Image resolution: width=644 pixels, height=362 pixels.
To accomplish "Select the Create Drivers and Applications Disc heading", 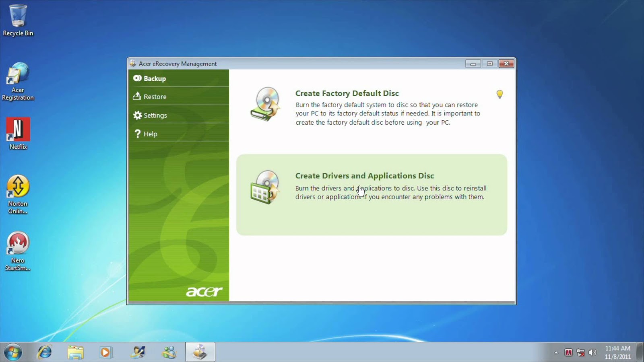I will point(365,176).
